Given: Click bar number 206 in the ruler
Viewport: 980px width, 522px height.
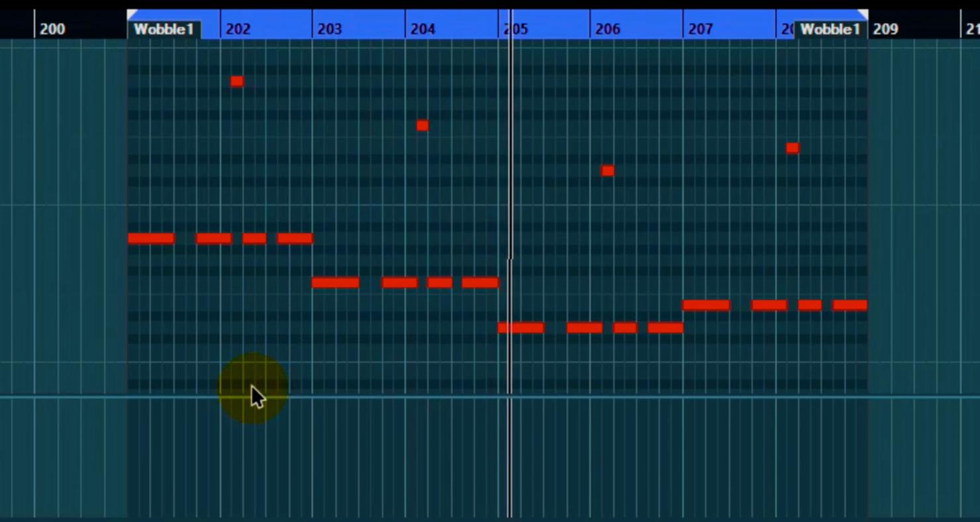Looking at the screenshot, I should pyautogui.click(x=607, y=29).
